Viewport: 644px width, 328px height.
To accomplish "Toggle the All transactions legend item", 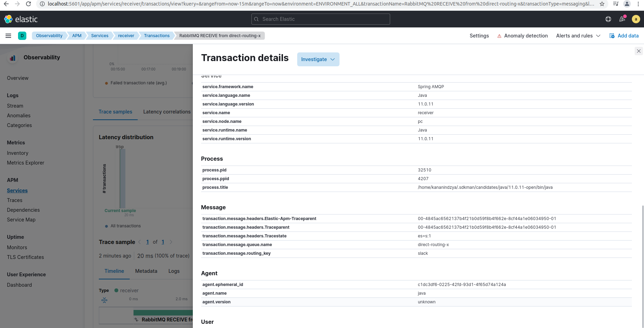I will pyautogui.click(x=123, y=226).
